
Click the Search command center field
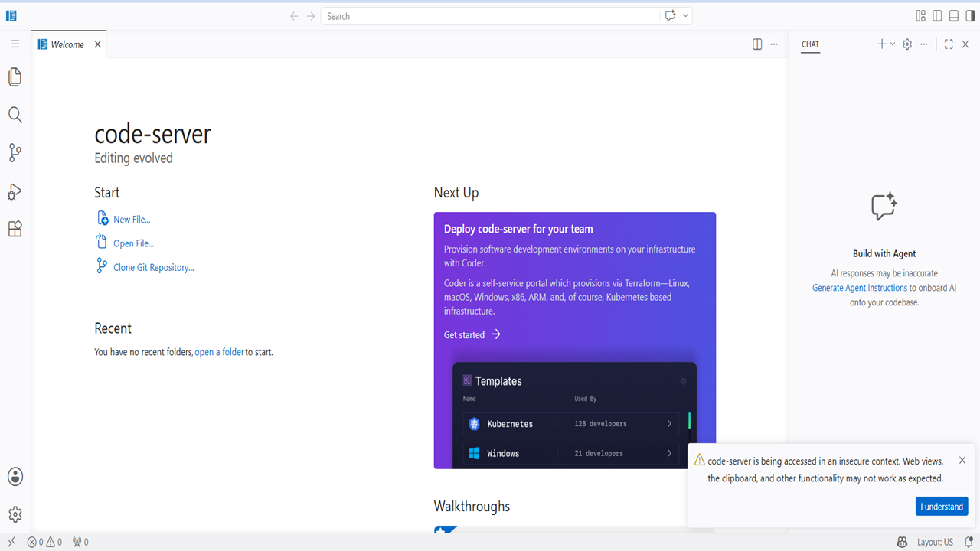490,16
